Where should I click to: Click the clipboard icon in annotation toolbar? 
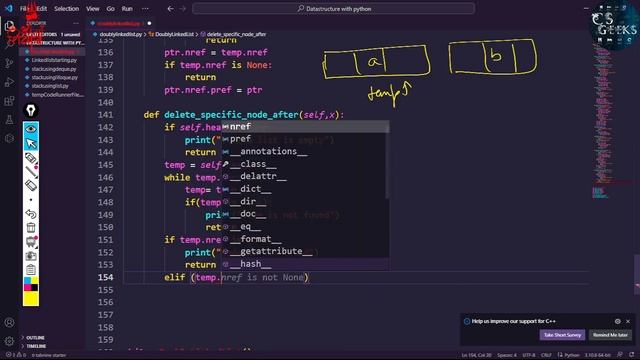tap(31, 270)
